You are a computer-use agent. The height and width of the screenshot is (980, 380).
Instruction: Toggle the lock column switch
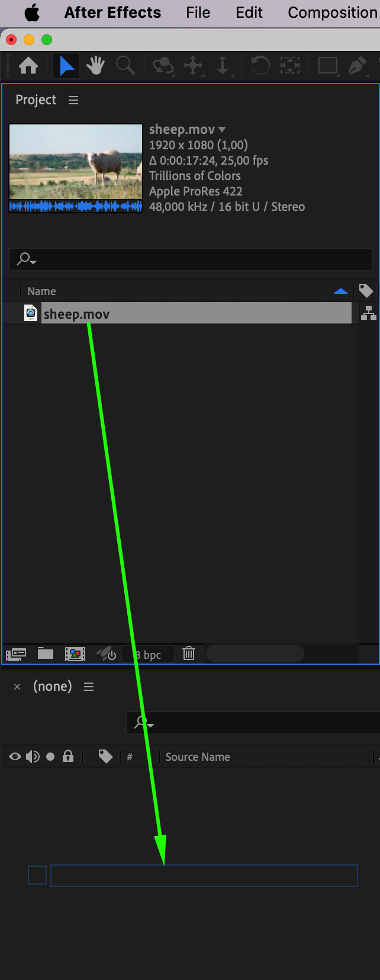pos(68,757)
